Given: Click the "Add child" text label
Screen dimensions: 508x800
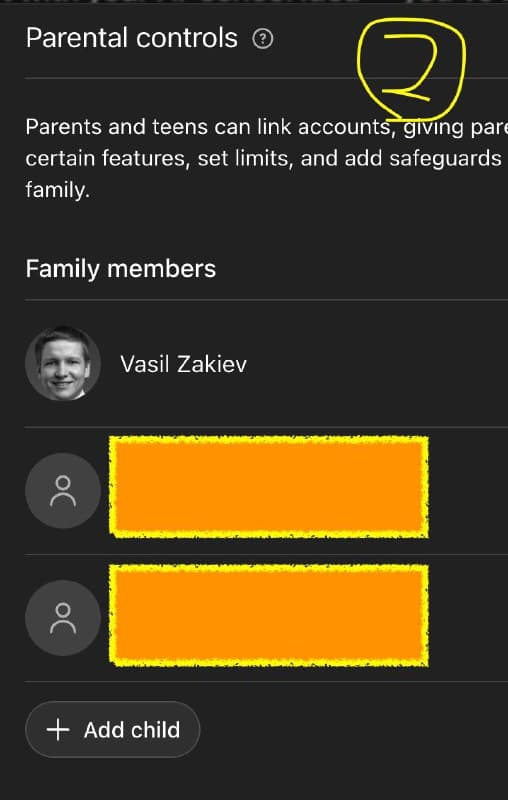Looking at the screenshot, I should tap(132, 730).
